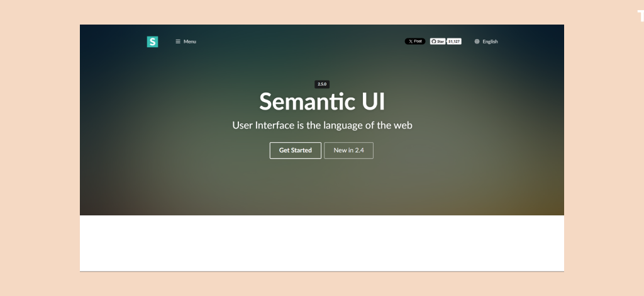Click the tagline 'User Interface is the language of the web'
Screen dimensions: 644x296
pyautogui.click(x=322, y=125)
